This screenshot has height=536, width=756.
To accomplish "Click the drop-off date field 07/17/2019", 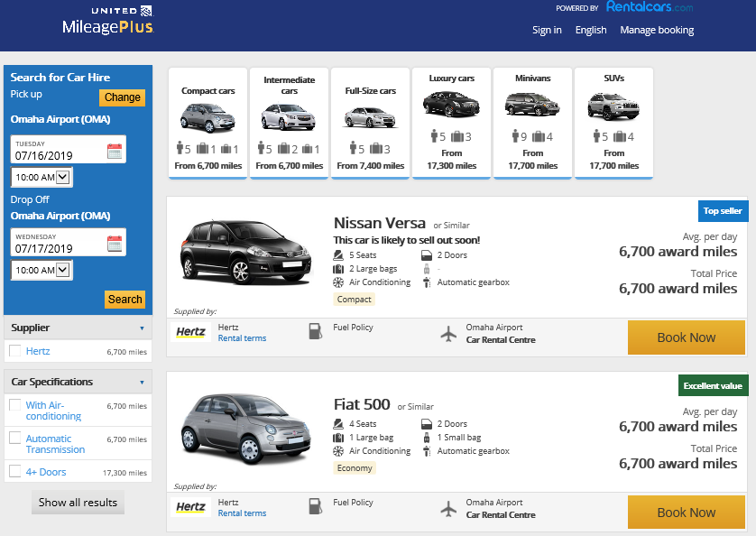I will pos(69,242).
